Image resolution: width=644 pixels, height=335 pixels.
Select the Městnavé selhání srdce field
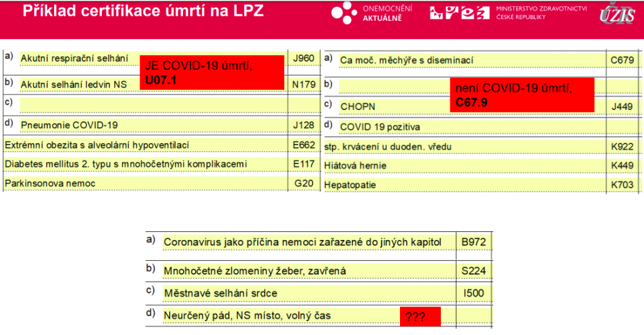pyautogui.click(x=220, y=294)
